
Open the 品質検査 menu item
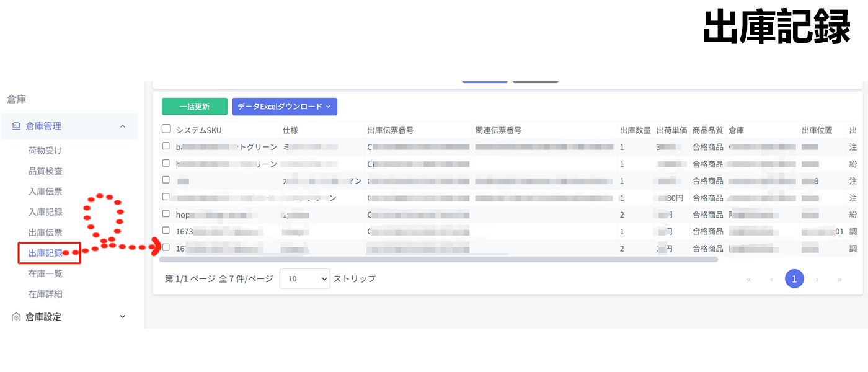point(45,171)
